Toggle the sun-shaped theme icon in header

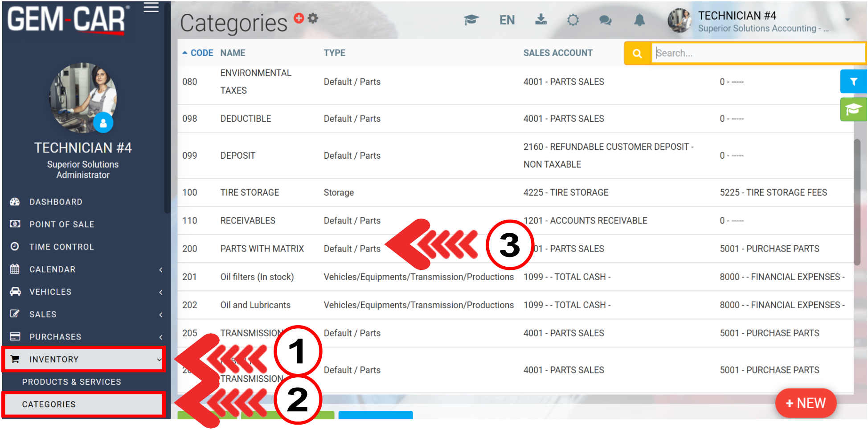coord(573,20)
